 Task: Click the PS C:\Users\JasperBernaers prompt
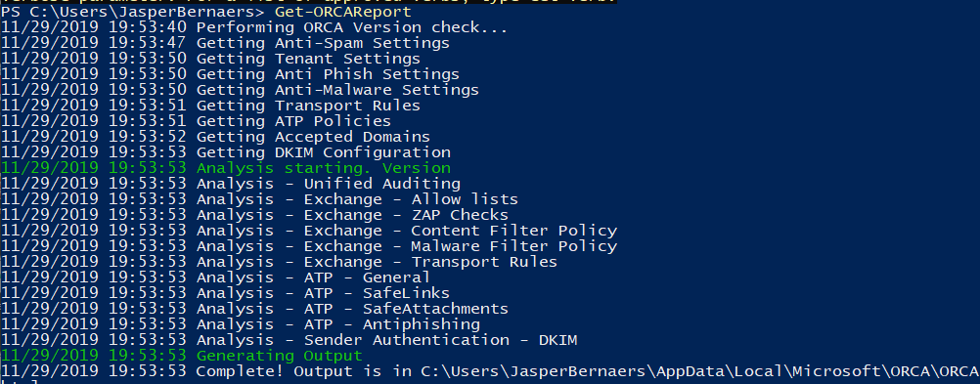click(x=135, y=12)
